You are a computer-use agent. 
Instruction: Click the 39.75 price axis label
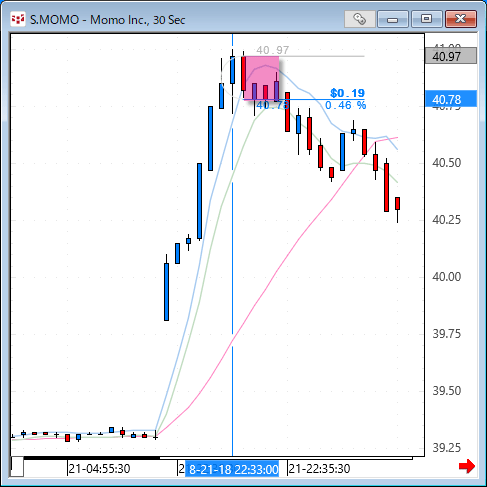[447, 334]
